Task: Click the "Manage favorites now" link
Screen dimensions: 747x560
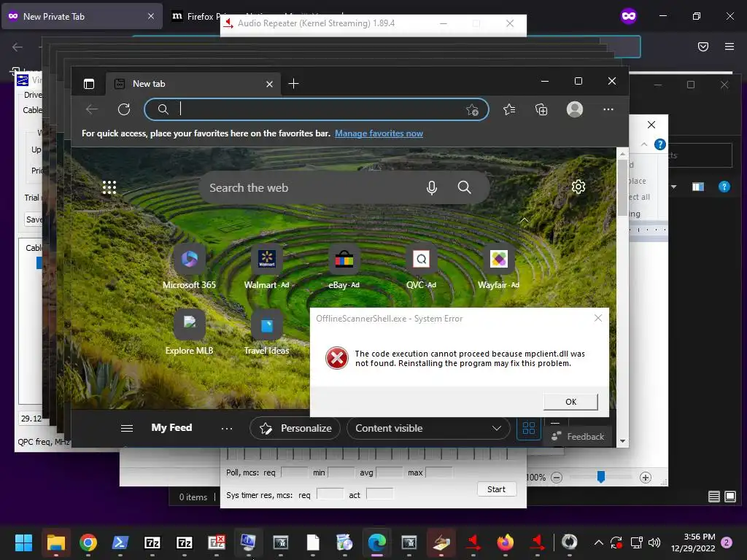Action: [379, 133]
